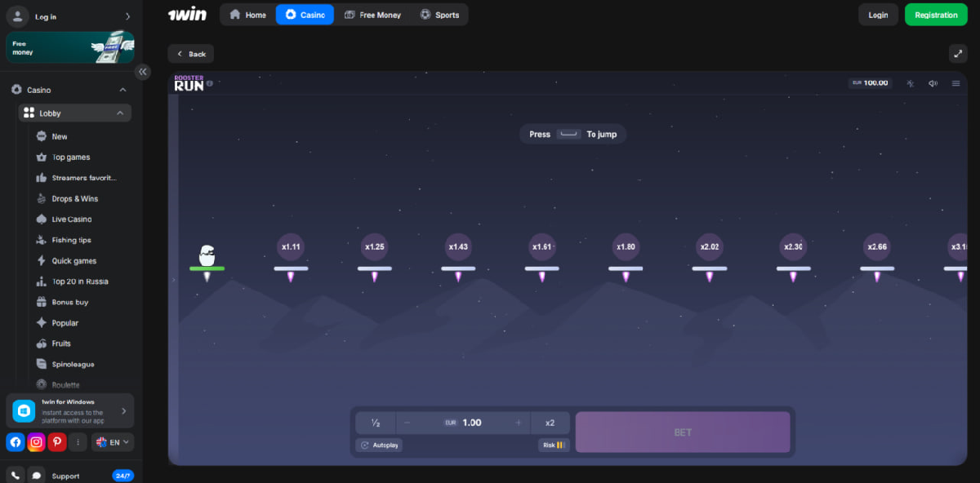The width and height of the screenshot is (980, 483).
Task: Open the EN language dropdown
Action: [x=113, y=441]
